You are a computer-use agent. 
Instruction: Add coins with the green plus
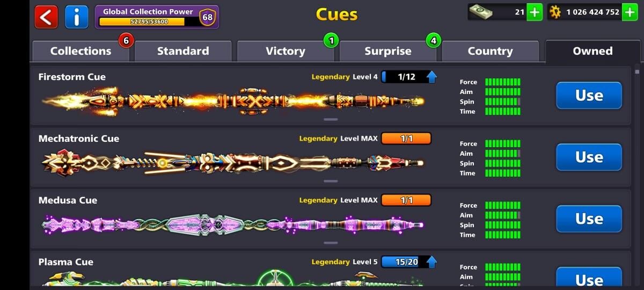click(630, 12)
